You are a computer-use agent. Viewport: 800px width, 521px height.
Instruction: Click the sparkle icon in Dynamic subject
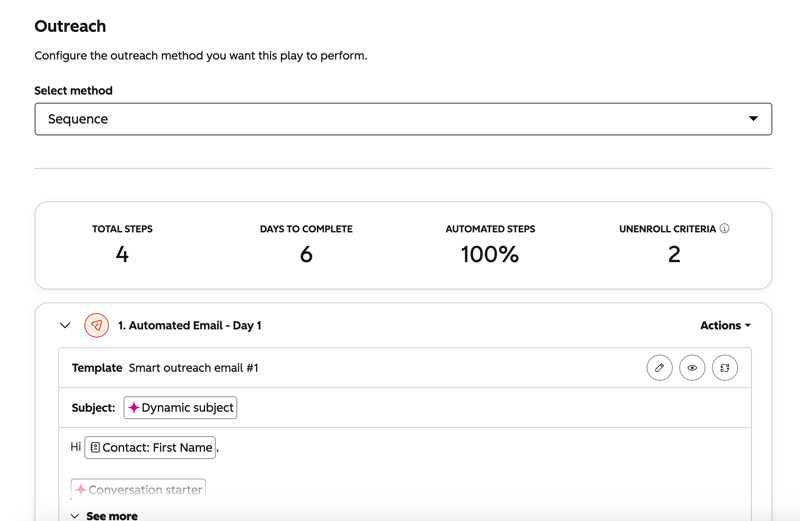click(134, 407)
